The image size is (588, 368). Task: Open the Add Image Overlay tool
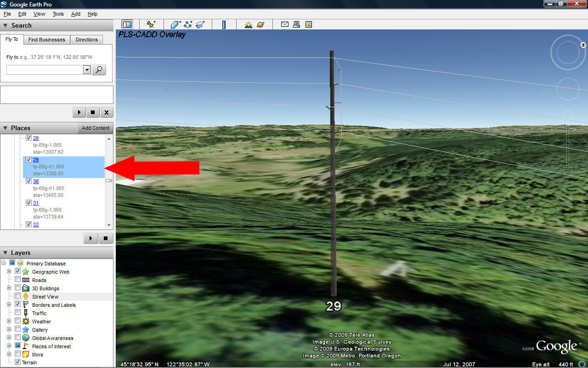200,24
